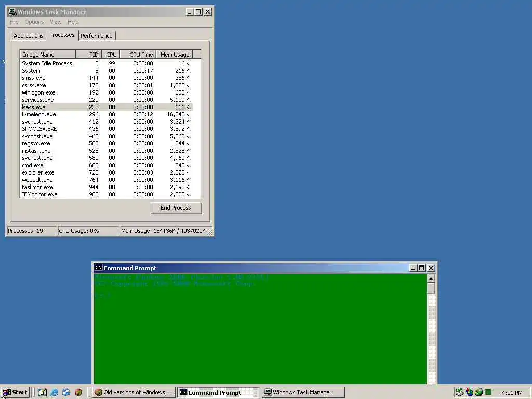Select the taskmgr.exe process
Screen dimensions: 532x399
(x=106, y=187)
